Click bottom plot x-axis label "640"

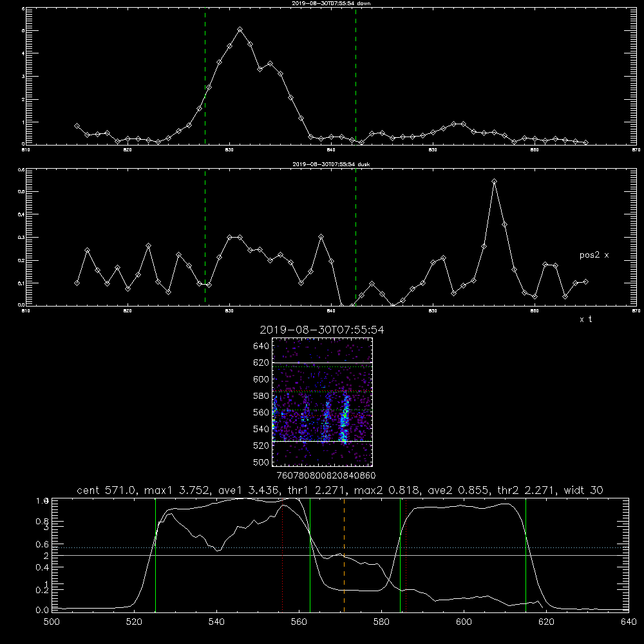(x=629, y=622)
